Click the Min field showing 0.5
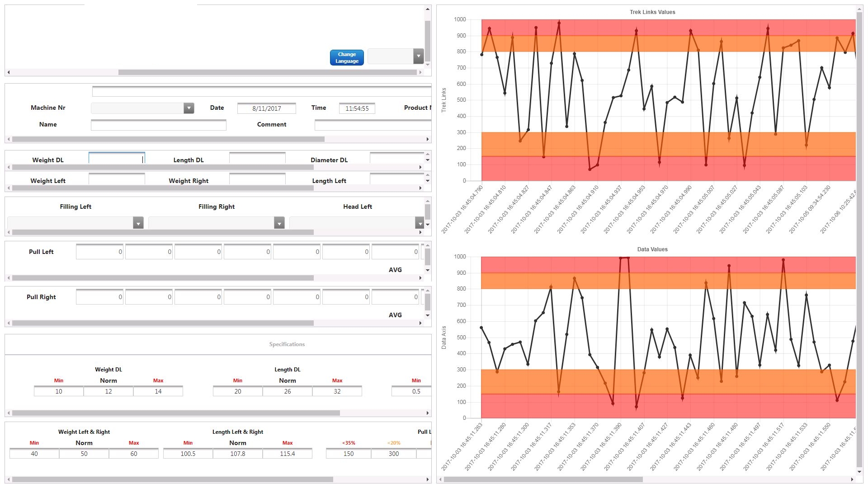This screenshot has width=868, height=488. (x=412, y=391)
